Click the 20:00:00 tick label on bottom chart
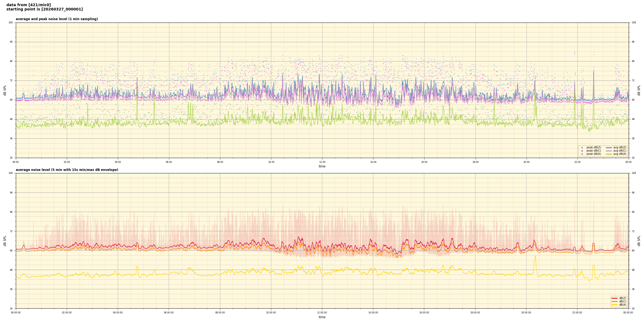 526,313
